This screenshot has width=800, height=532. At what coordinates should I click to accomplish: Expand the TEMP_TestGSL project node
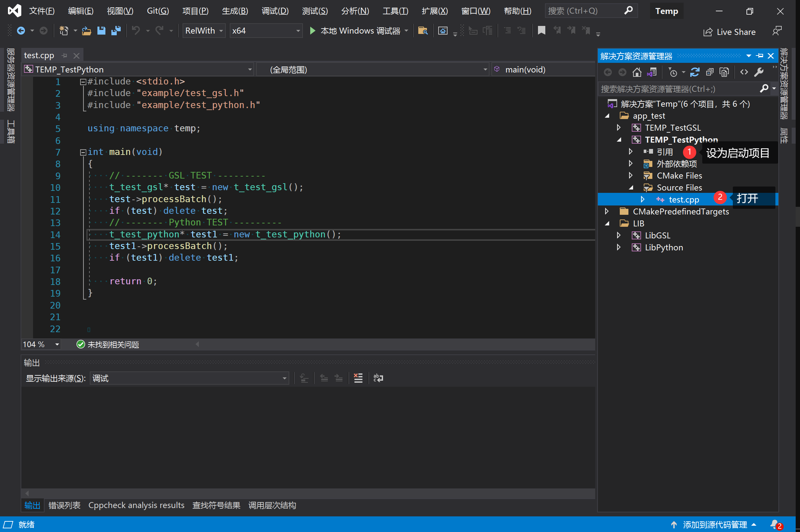tap(619, 128)
